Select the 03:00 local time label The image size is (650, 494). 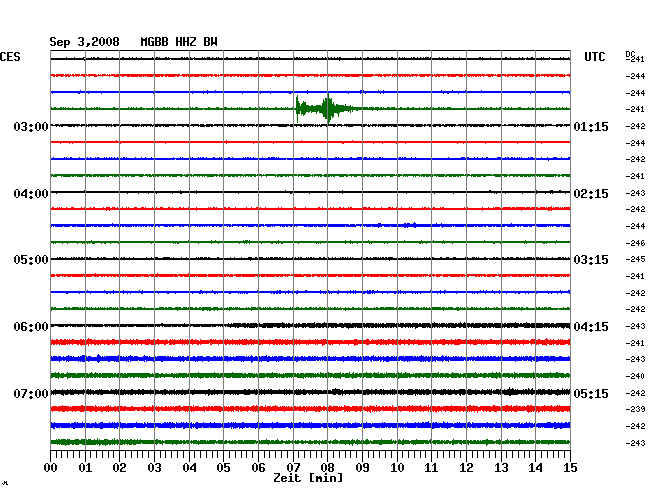[x=31, y=126]
